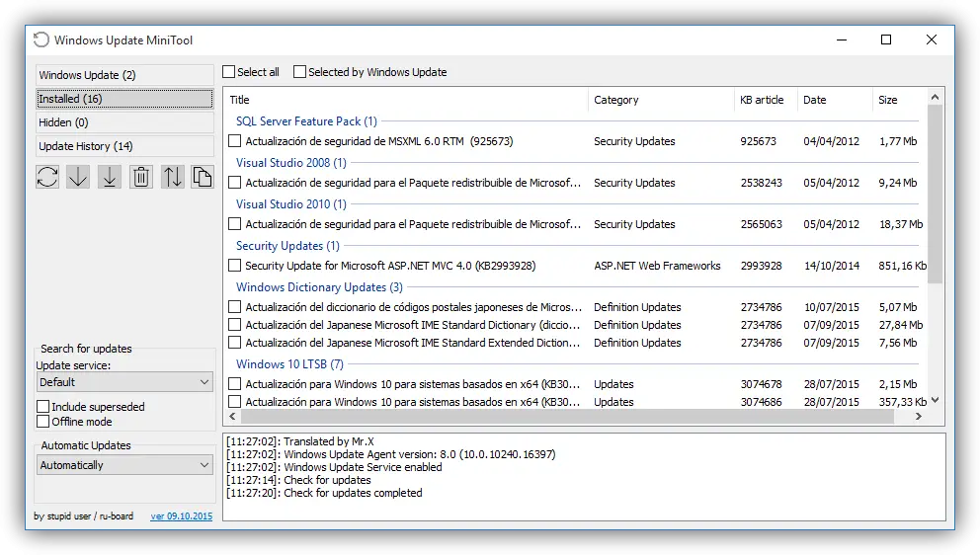Sort by the Category column header
The height and width of the screenshot is (555, 980).
click(x=661, y=100)
